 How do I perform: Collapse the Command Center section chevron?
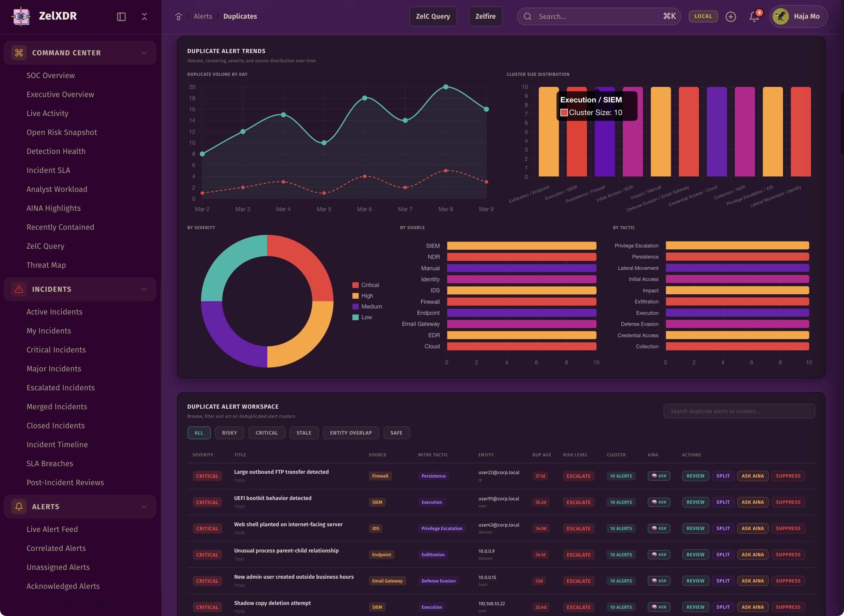pyautogui.click(x=144, y=52)
